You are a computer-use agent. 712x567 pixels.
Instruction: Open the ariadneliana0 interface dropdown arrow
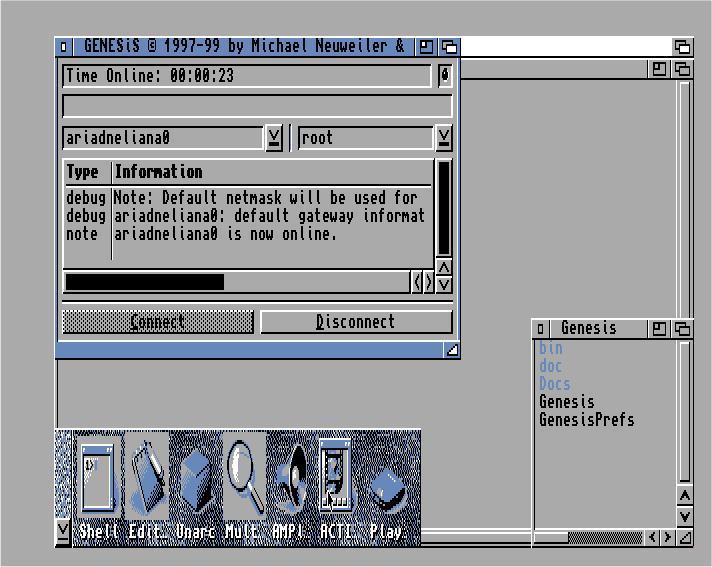coord(274,137)
